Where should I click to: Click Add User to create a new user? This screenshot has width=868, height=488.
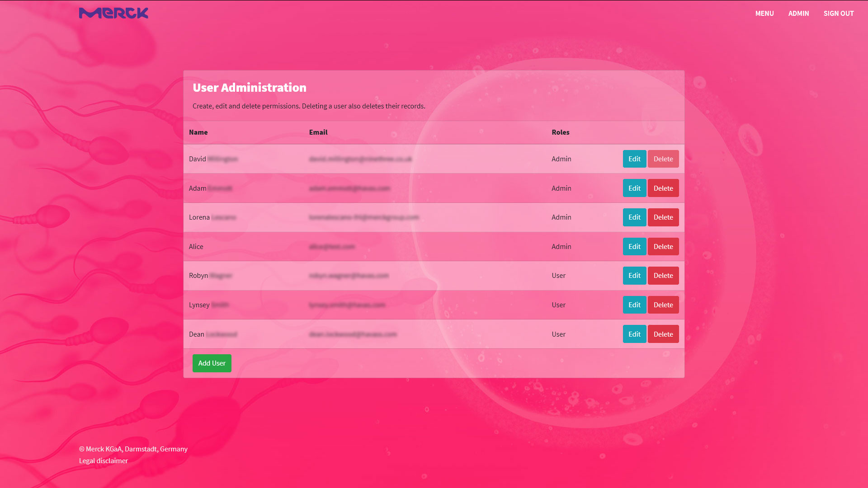coord(212,363)
